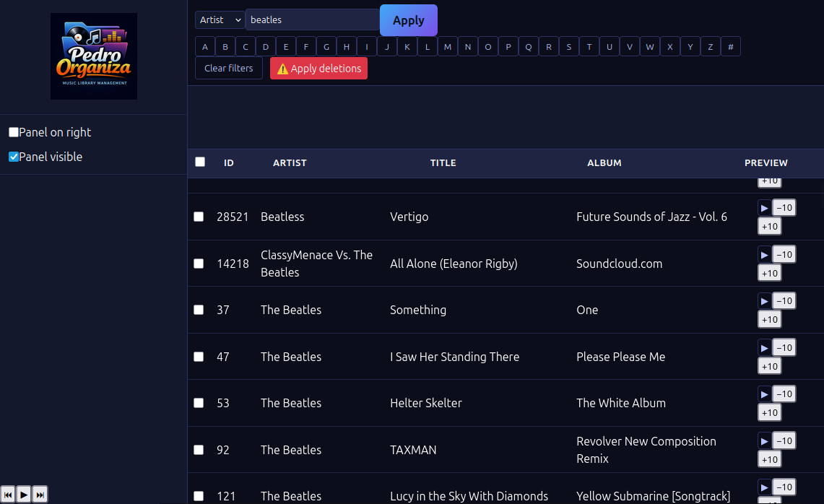
Task: Play preview of Beatless Vertigo track
Action: 764,208
